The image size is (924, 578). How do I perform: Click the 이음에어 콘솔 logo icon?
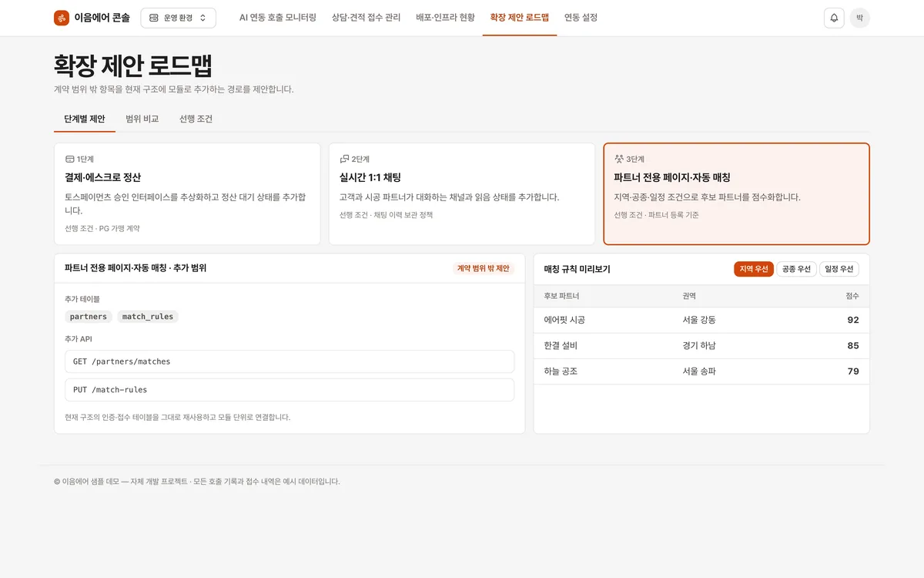pos(62,18)
